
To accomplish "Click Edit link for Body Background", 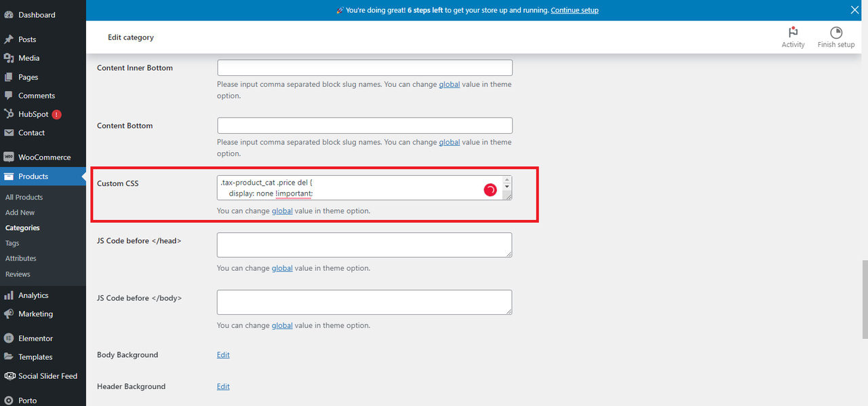I will [x=223, y=355].
